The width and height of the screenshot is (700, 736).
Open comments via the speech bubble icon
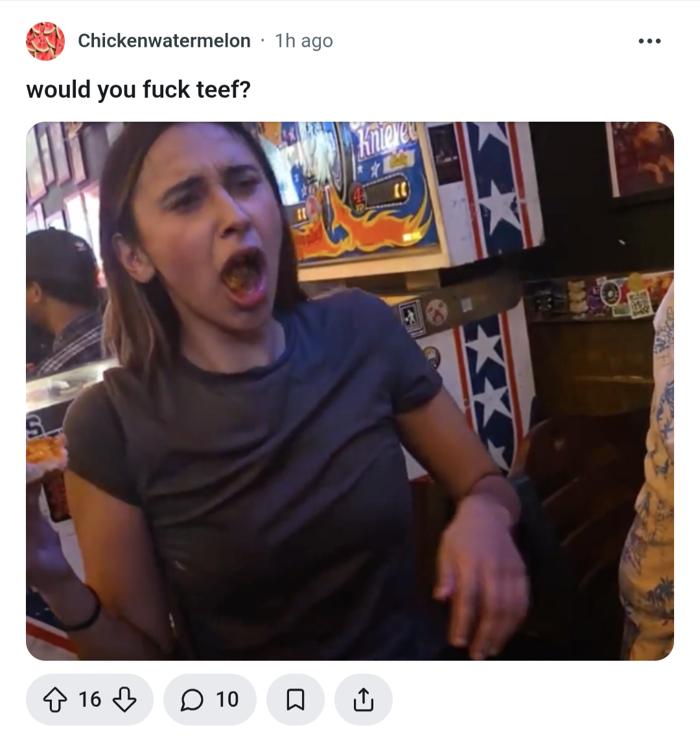pyautogui.click(x=192, y=699)
